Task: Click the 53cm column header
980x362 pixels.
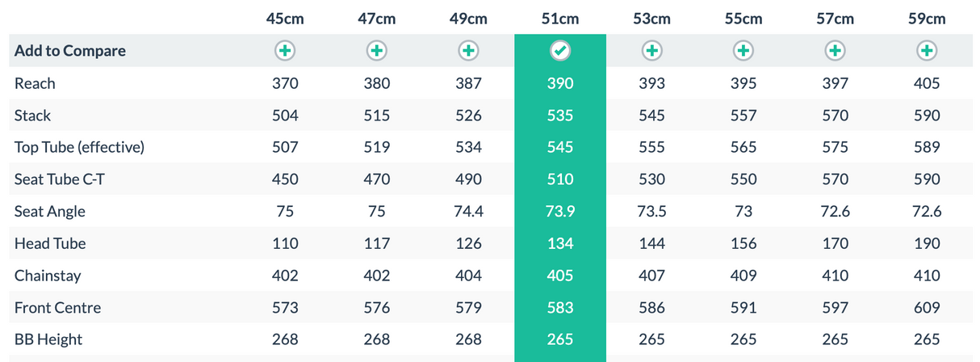Action: pos(651,19)
